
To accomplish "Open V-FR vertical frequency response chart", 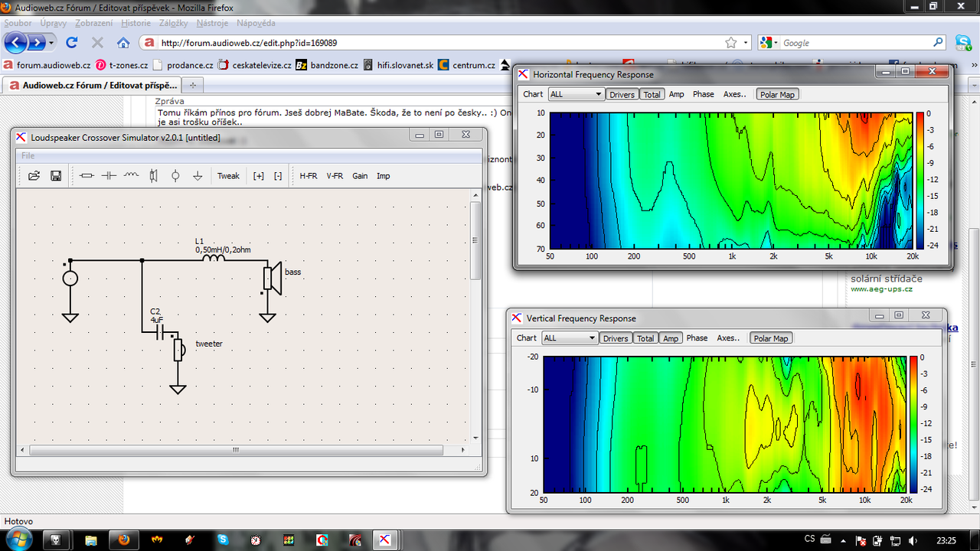I will [x=335, y=176].
